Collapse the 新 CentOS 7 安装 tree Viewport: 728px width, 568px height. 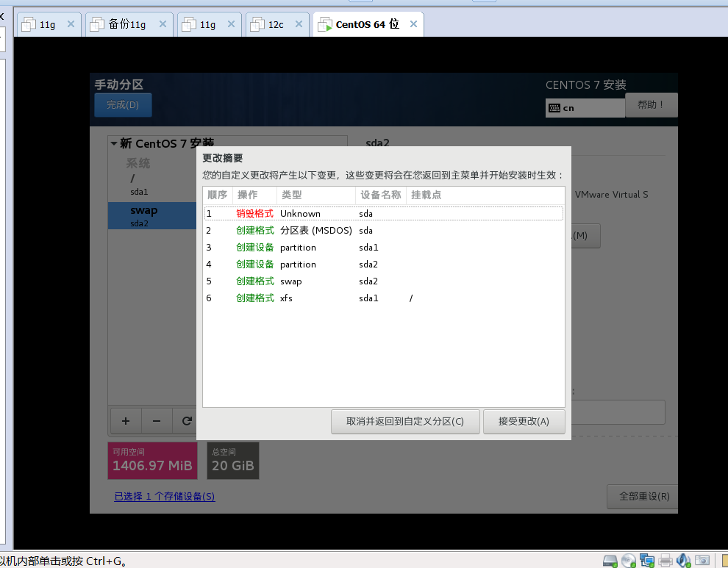tap(114, 144)
